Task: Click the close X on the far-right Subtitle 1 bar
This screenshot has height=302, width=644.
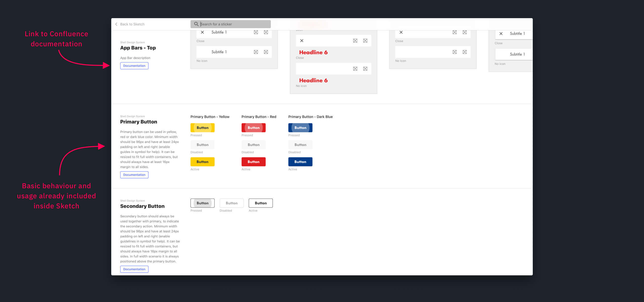Action: [501, 33]
